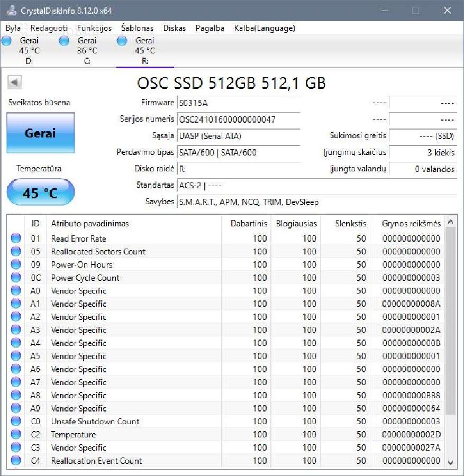The width and height of the screenshot is (464, 476).
Task: Open the Byla menu
Action: coord(13,28)
